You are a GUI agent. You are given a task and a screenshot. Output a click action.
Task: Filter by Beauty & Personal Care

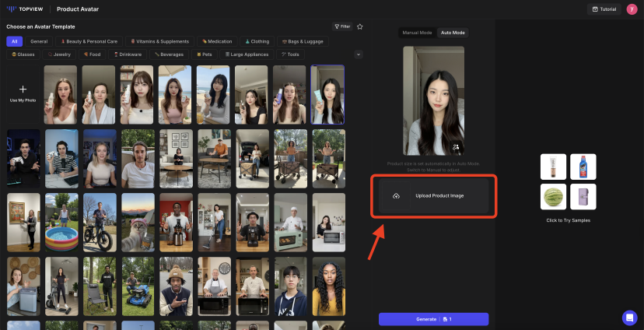89,41
